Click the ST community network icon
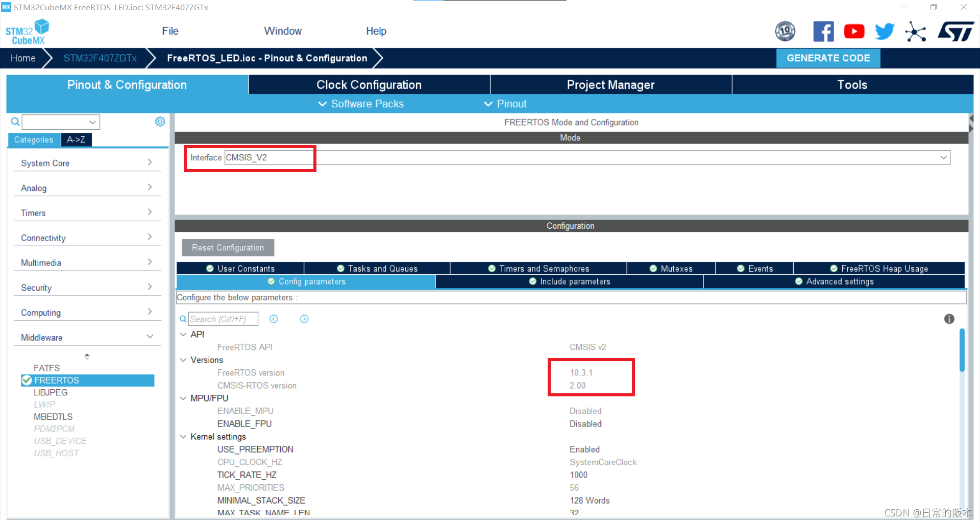The height and width of the screenshot is (522, 980). coord(916,32)
